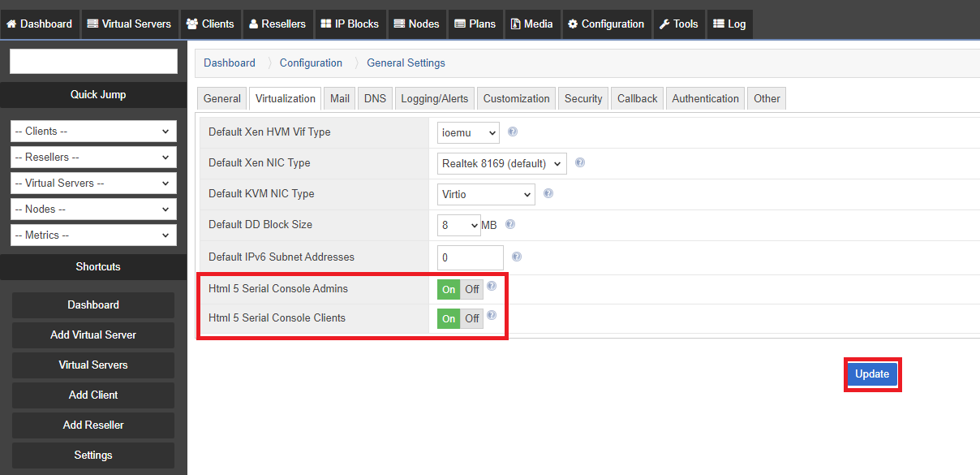This screenshot has height=475, width=980.
Task: Click the sidebar search input box
Action: (x=93, y=62)
